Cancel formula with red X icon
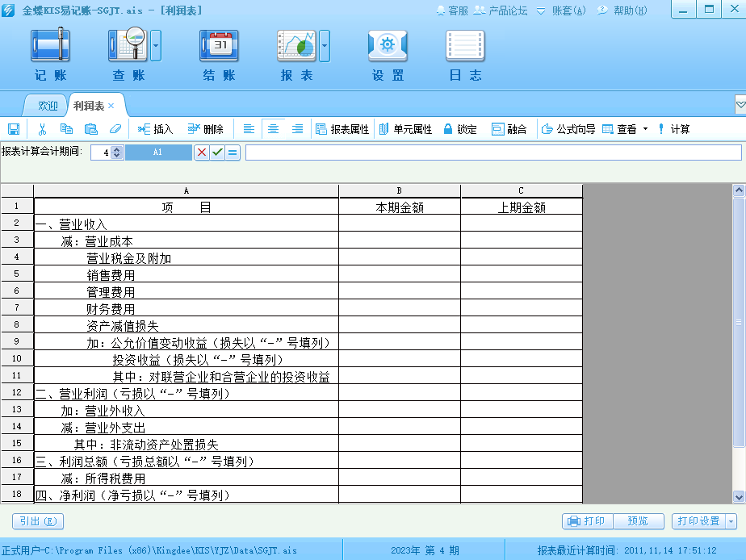Viewport: 746px width, 560px height. 202,153
